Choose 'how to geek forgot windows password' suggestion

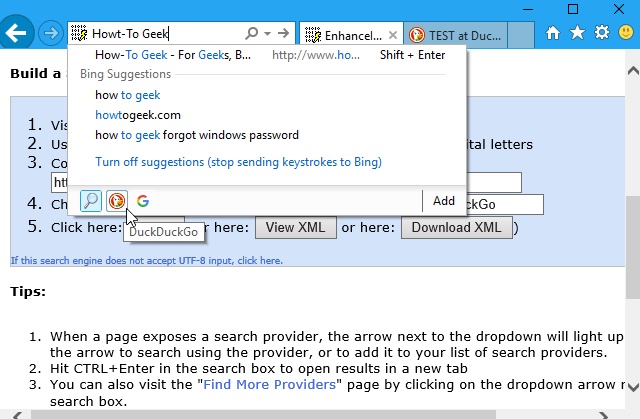197,135
